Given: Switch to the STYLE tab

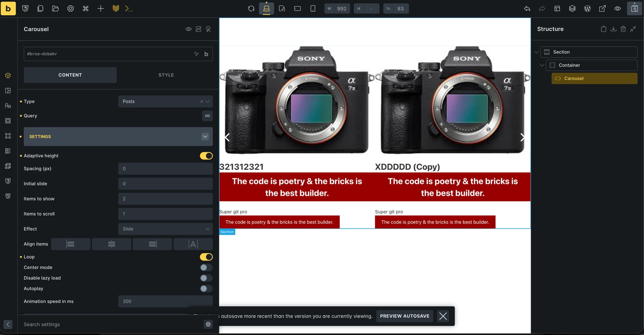Looking at the screenshot, I should (166, 75).
